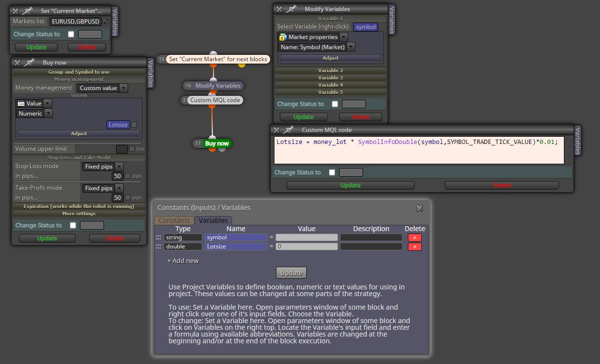Viewport: 600px width, 364px height.
Task: Close the Modify Variables panel via X icon
Action: coord(279,9)
